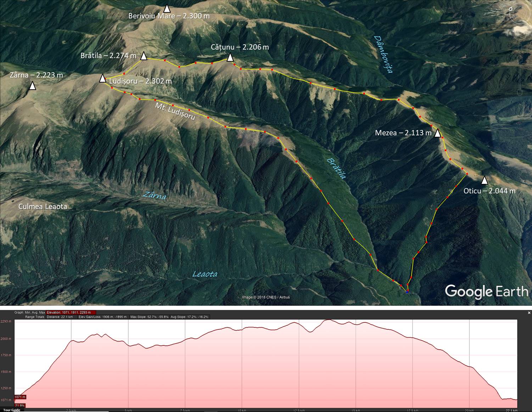The height and width of the screenshot is (412, 532).
Task: Close the elevation profile panel
Action: (529, 313)
